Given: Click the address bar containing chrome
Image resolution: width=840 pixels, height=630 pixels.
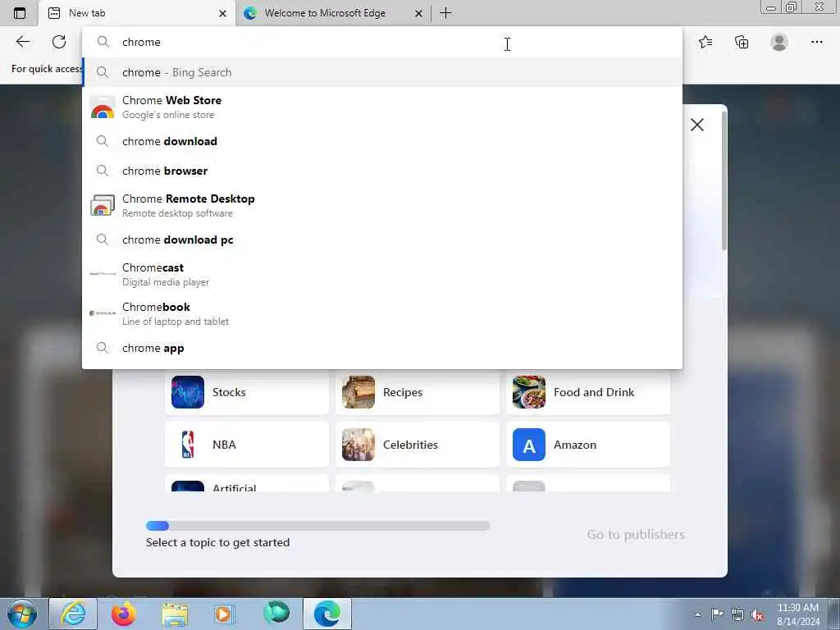Looking at the screenshot, I should coord(382,42).
